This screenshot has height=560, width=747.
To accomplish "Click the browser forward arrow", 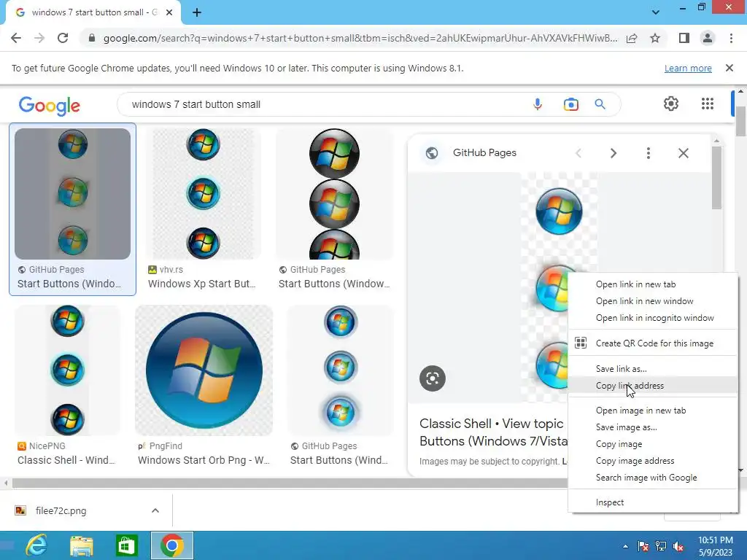I will pyautogui.click(x=39, y=38).
